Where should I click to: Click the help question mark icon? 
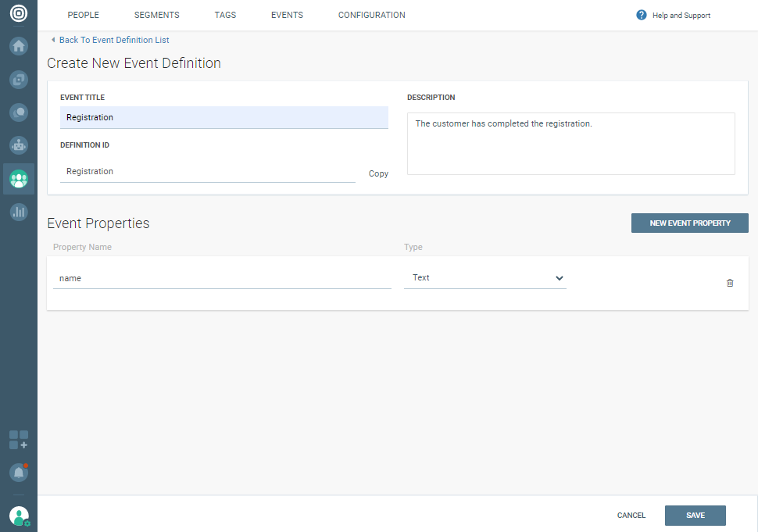point(642,15)
